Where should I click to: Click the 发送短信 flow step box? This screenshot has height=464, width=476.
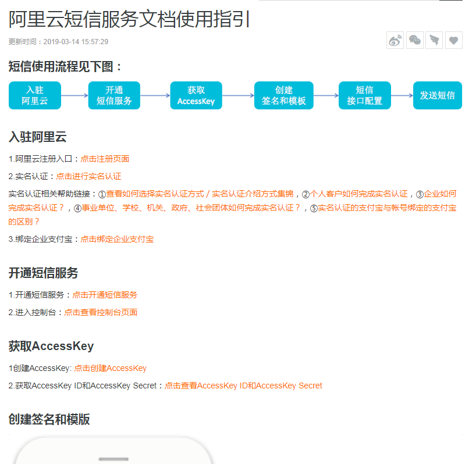point(438,95)
